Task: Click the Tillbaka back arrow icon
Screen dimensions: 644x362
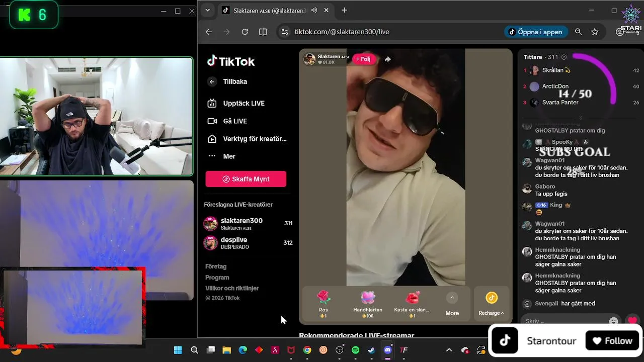Action: [x=212, y=81]
